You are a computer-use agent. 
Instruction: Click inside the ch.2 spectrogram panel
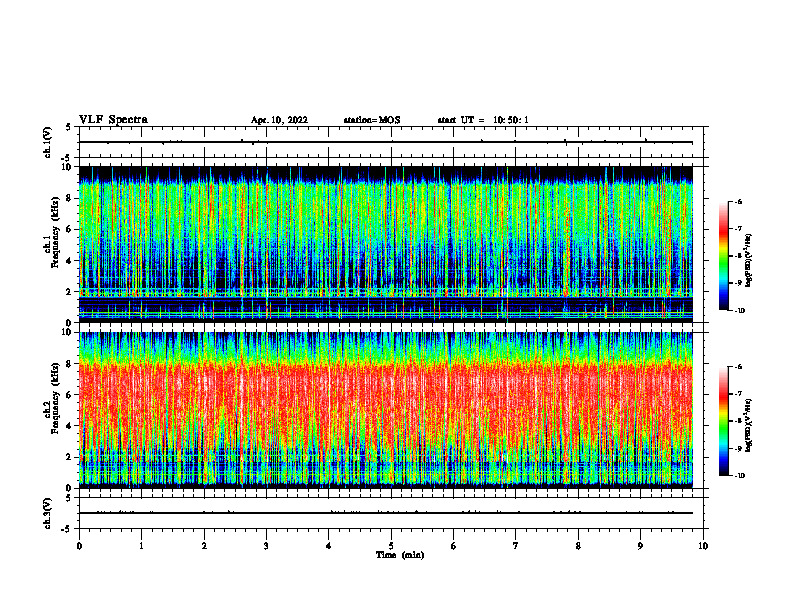tap(386, 410)
